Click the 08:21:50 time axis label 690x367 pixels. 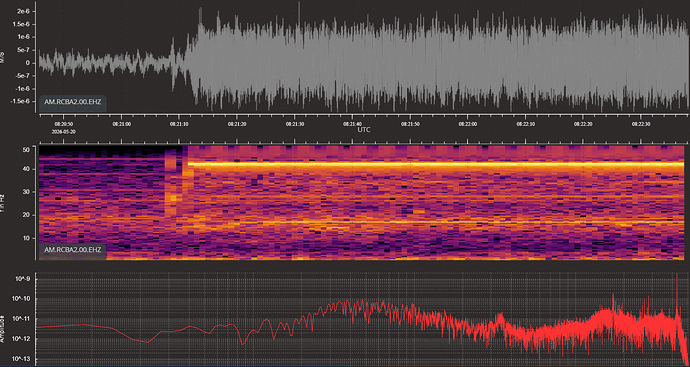(410, 125)
